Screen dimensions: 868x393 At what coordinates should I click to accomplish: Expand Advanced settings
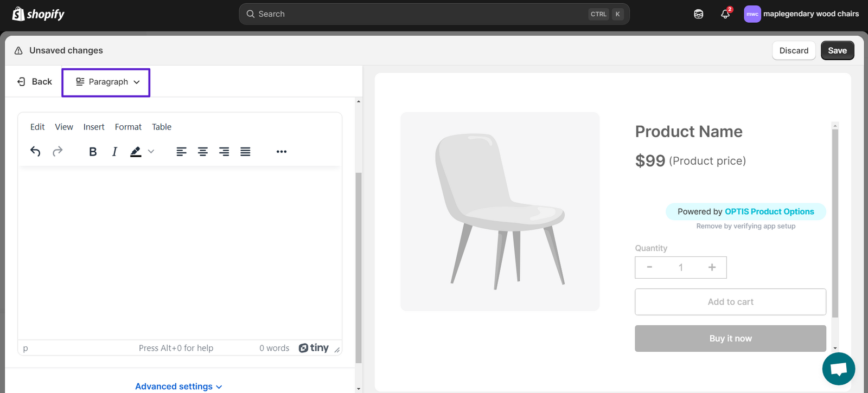click(x=178, y=386)
